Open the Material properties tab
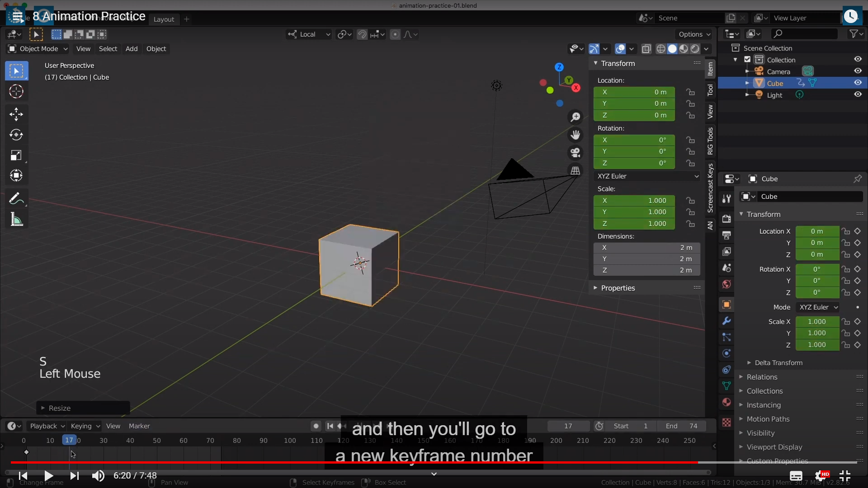The image size is (868, 488). (726, 402)
